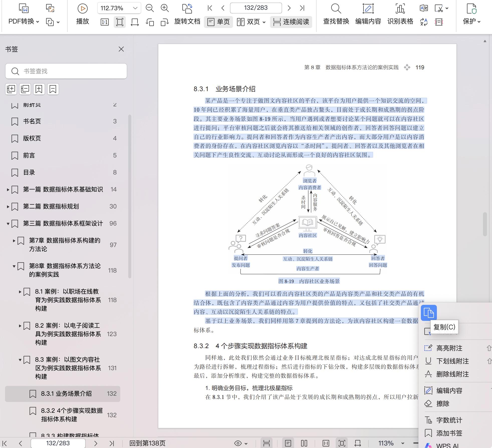Screen dimensions: 492x448
Task: Toggle single page mode 单页
Action: (x=218, y=22)
